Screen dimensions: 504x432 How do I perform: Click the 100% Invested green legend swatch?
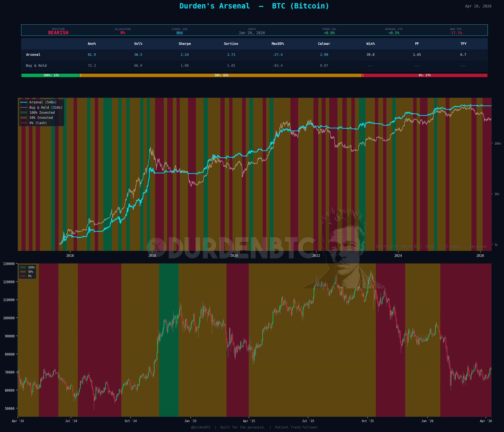[x=24, y=113]
